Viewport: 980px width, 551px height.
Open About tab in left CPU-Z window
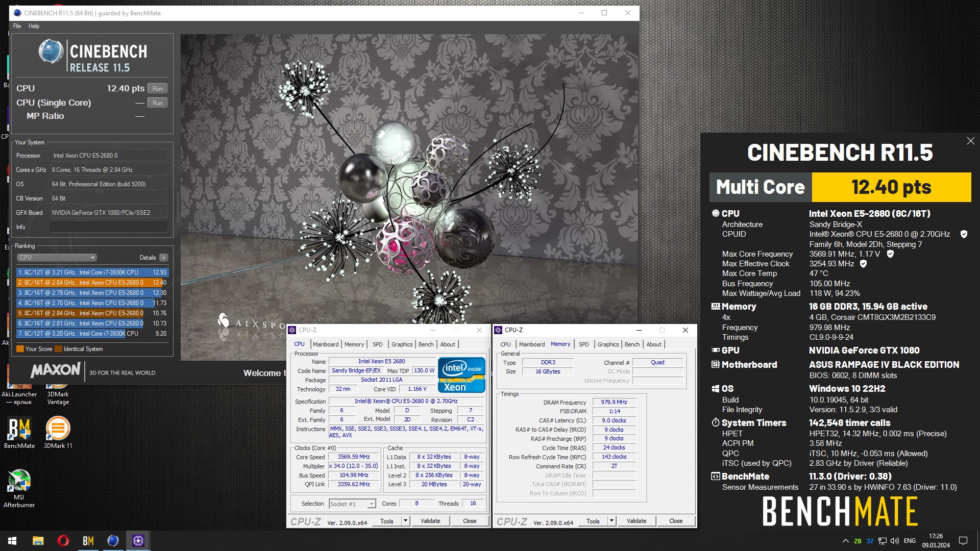click(448, 344)
